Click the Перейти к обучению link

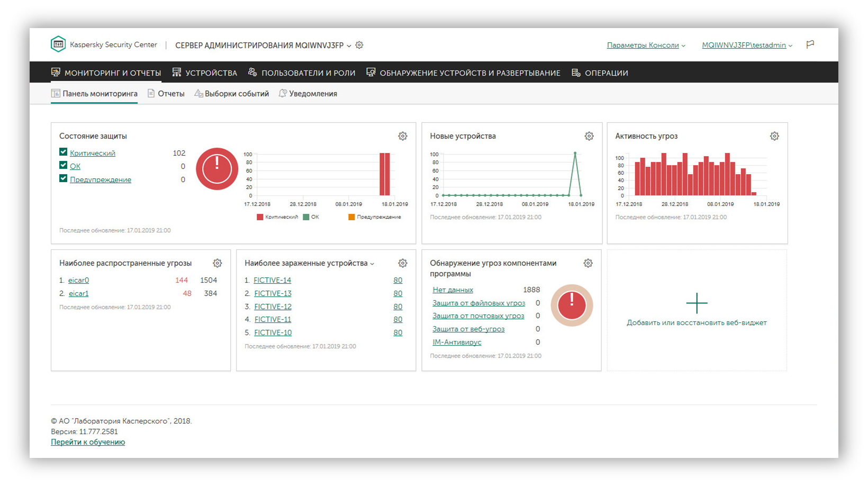pos(88,442)
